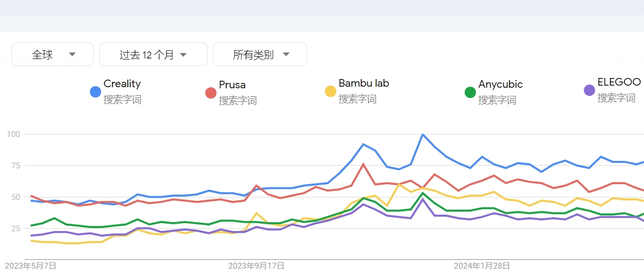Select the Anycubic search term label
Image resolution: width=644 pixels, height=273 pixels.
tap(500, 84)
